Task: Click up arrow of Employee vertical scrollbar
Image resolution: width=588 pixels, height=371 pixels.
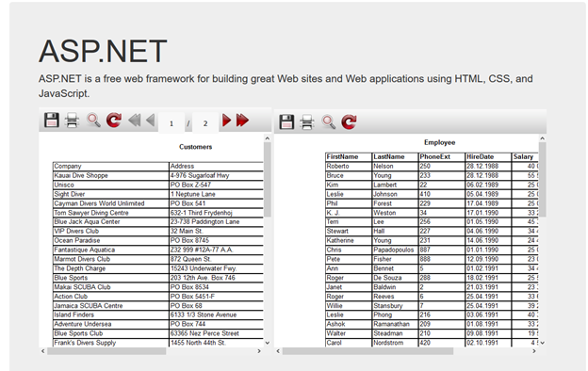Action: 542,138
